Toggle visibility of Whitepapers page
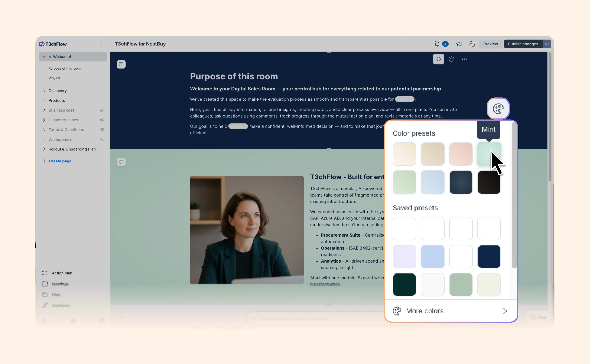Screen dimensions: 590x364 pyautogui.click(x=102, y=139)
